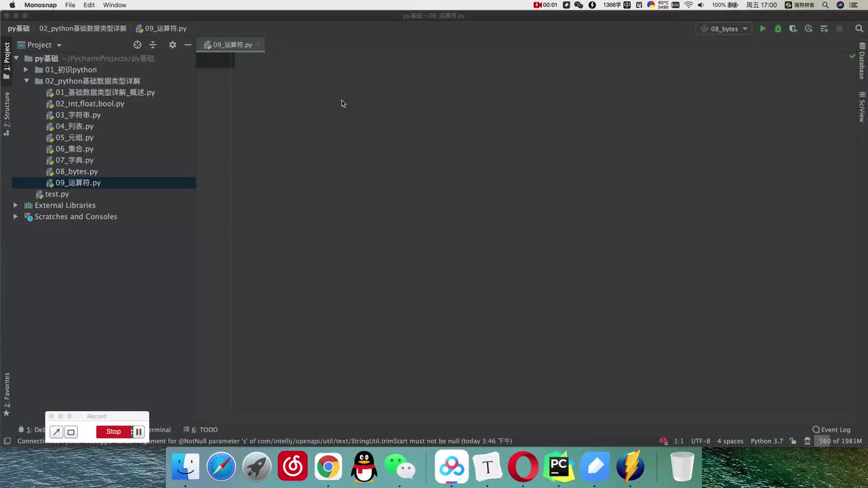Open WeChat from the Dock

tap(400, 466)
